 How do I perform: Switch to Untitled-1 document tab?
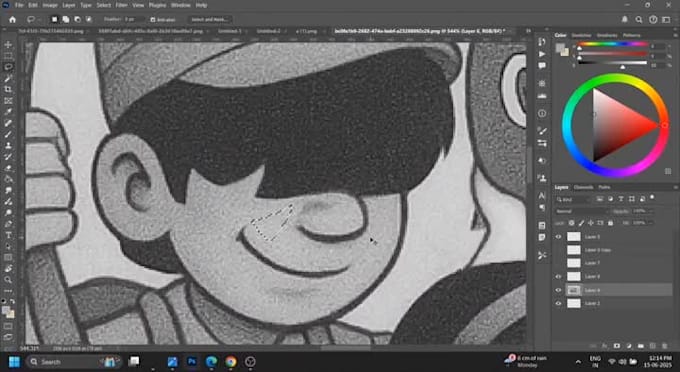click(229, 31)
